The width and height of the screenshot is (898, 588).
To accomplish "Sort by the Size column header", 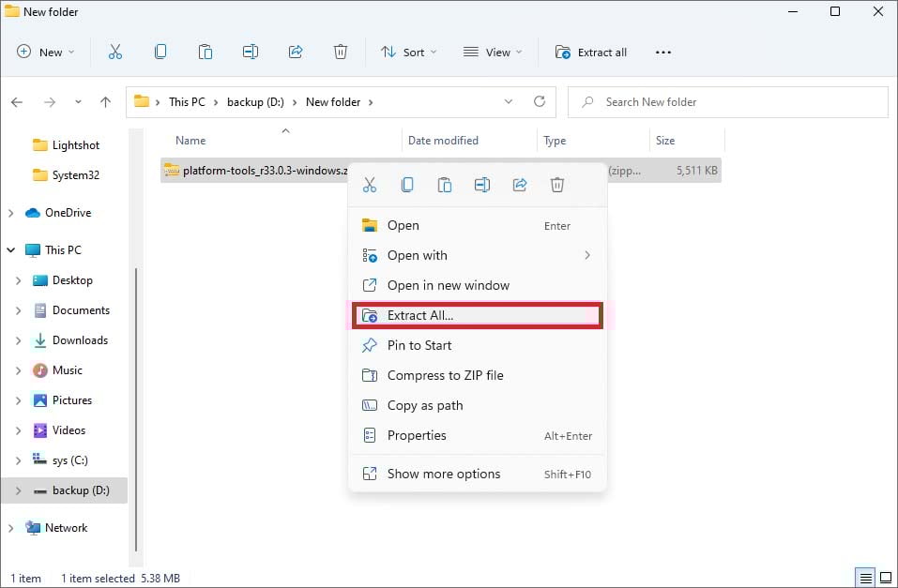I will pos(687,141).
